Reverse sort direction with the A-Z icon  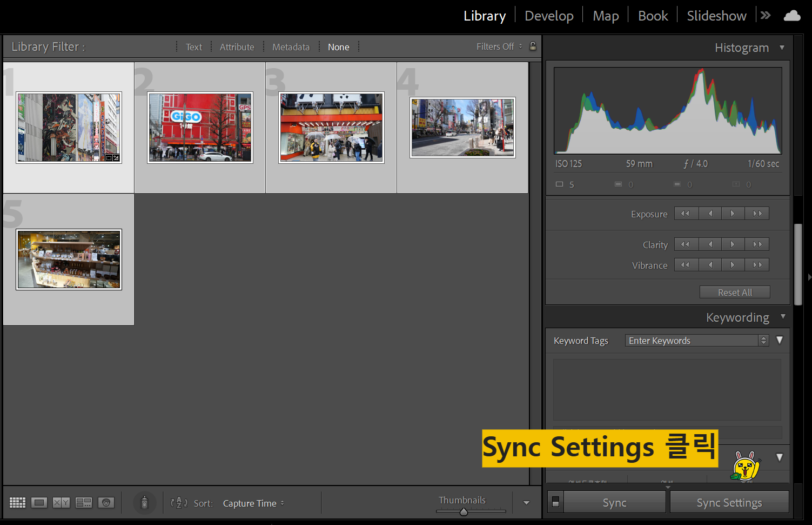(x=178, y=503)
